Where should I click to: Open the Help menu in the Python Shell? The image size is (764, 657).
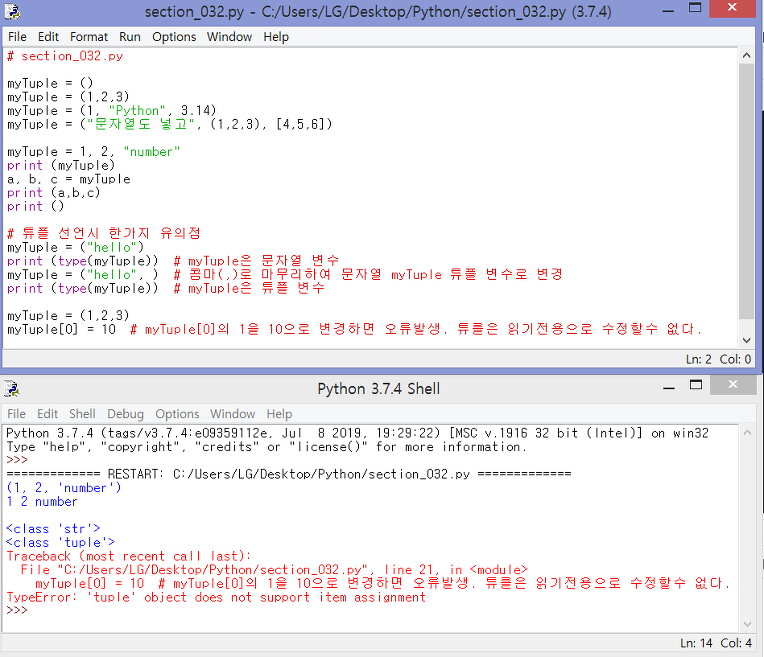coord(279,414)
